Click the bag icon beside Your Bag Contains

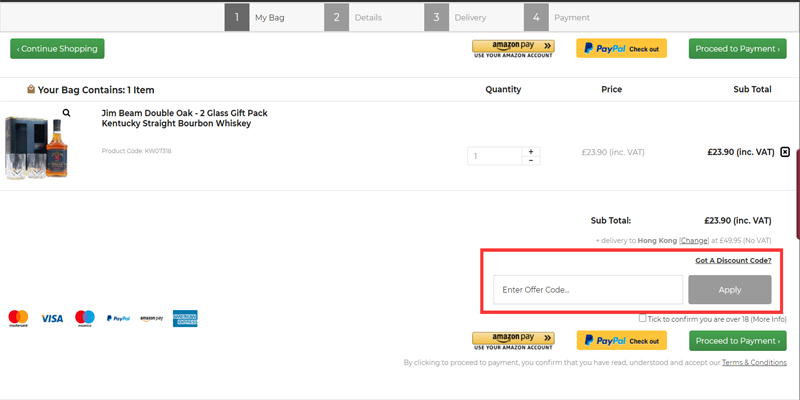[x=31, y=89]
